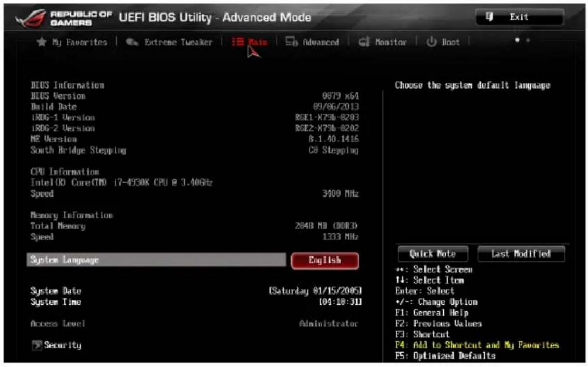Click the Intel Core i7-4930K CPU text
This screenshot has height=367, width=588.
(121, 183)
